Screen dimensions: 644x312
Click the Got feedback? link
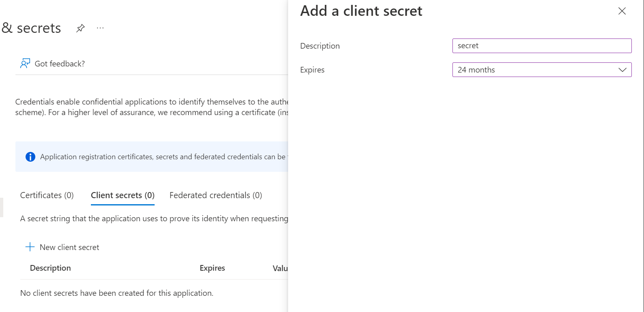(60, 64)
